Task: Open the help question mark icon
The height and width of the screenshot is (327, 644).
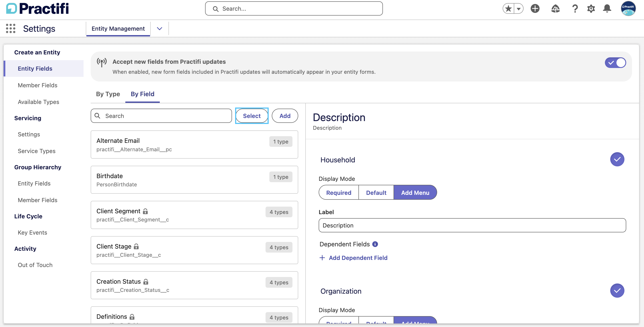Action: 575,9
